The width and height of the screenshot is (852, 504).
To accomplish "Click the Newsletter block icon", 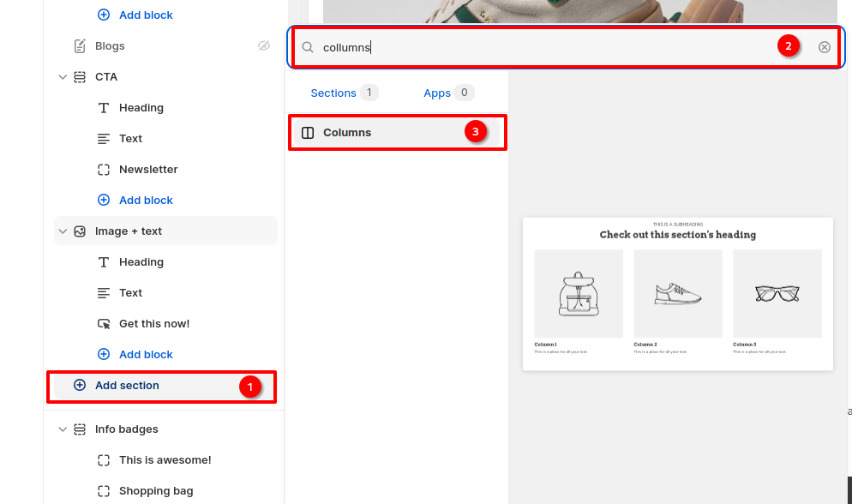I will [x=104, y=170].
